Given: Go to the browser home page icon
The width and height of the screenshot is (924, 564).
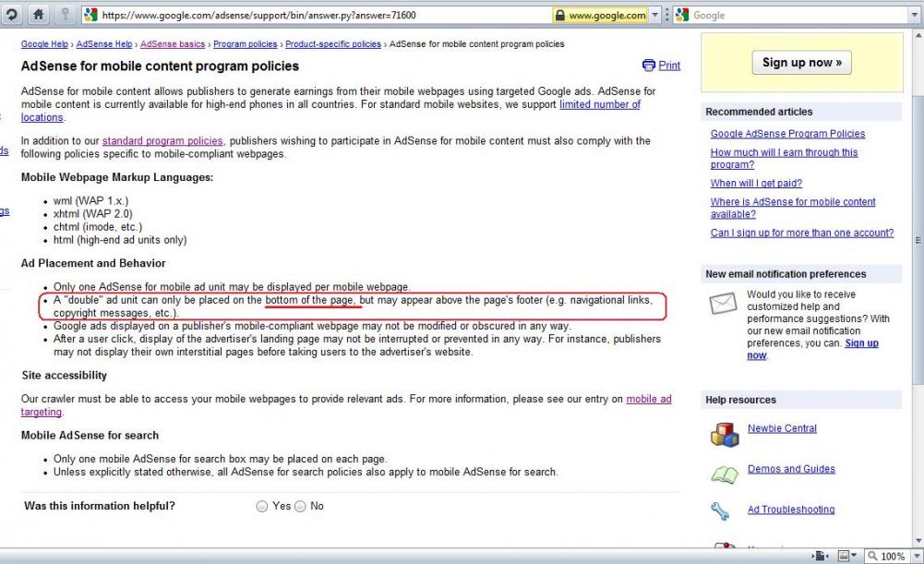Looking at the screenshot, I should 37,15.
